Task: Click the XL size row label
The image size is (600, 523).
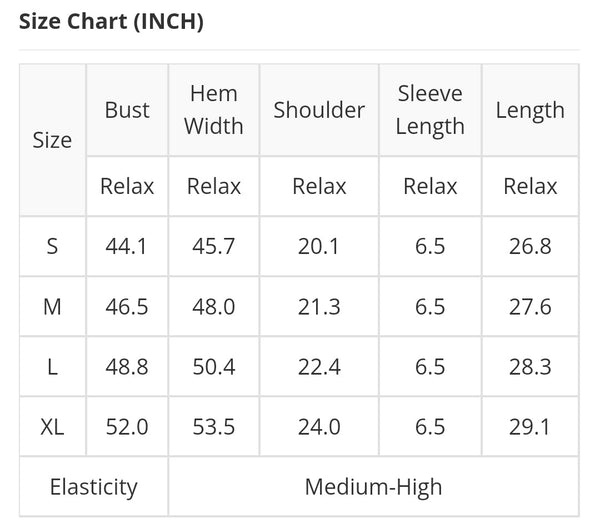Action: pos(52,427)
